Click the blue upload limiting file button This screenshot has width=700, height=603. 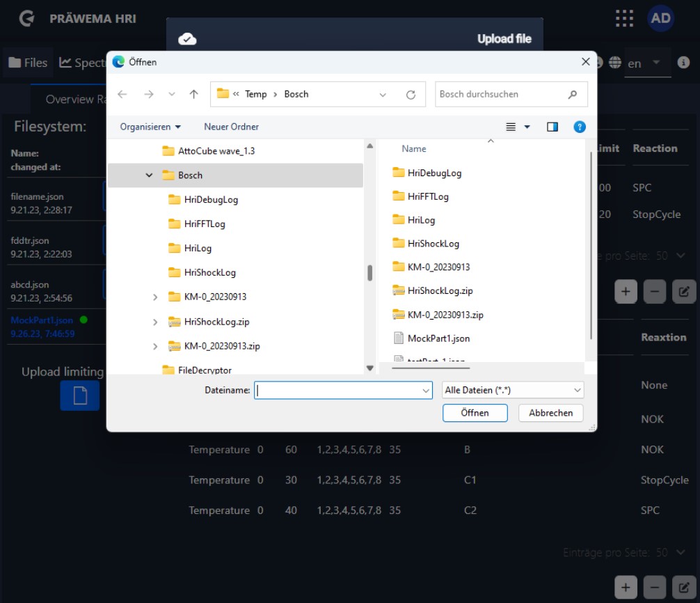(x=80, y=396)
